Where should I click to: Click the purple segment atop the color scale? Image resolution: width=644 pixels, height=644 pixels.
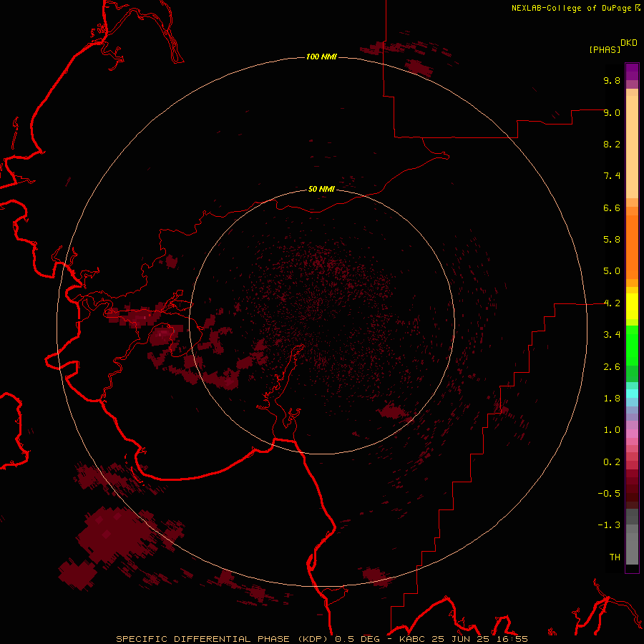632,72
